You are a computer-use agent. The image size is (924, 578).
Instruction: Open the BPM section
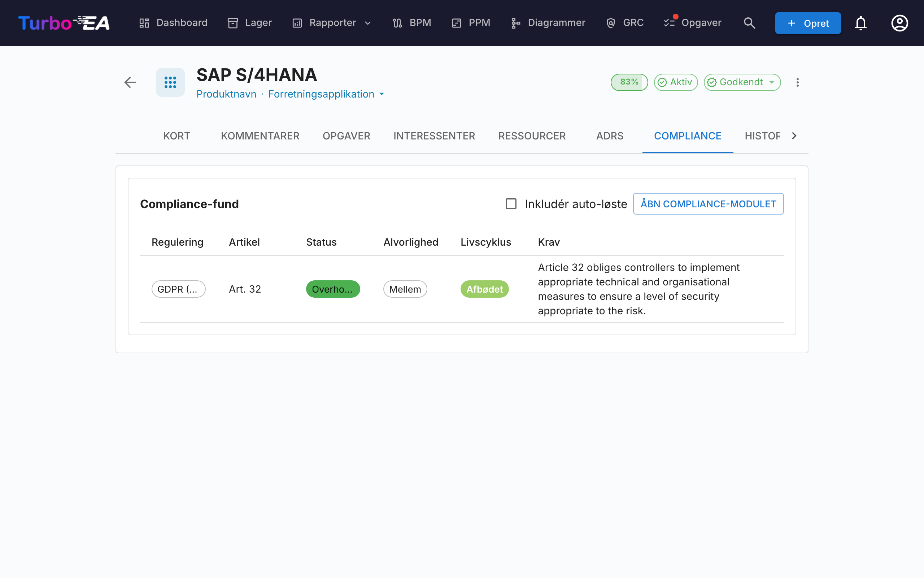tap(411, 23)
